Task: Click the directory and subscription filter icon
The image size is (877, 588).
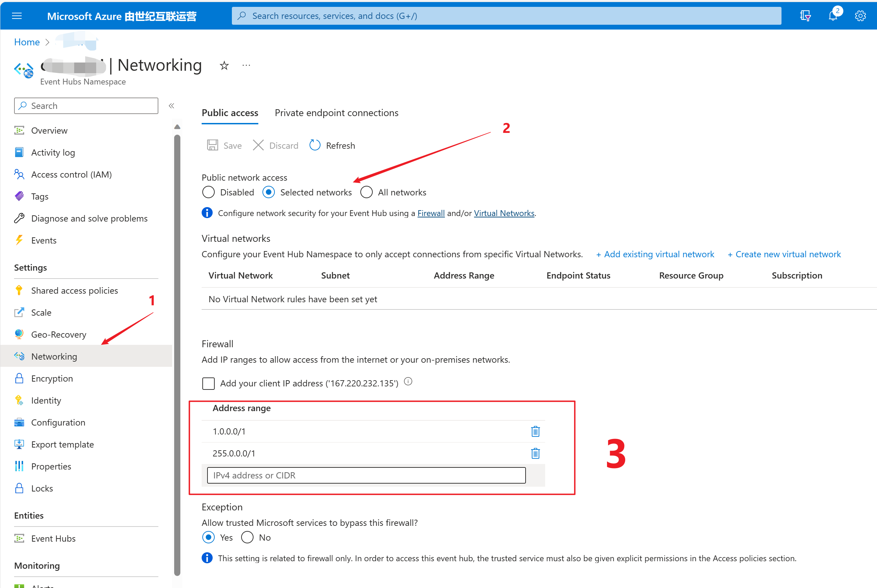Action: click(805, 16)
